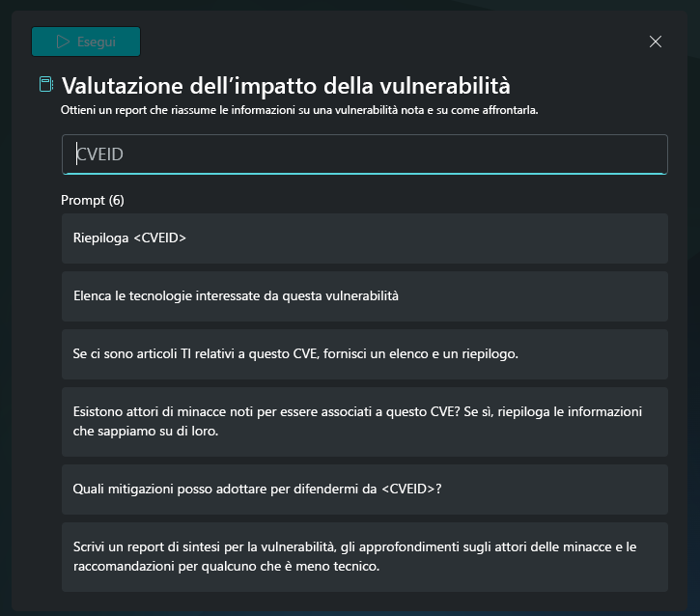
Task: Select the 'attori di minacce noti' prompt
Action: (x=364, y=421)
